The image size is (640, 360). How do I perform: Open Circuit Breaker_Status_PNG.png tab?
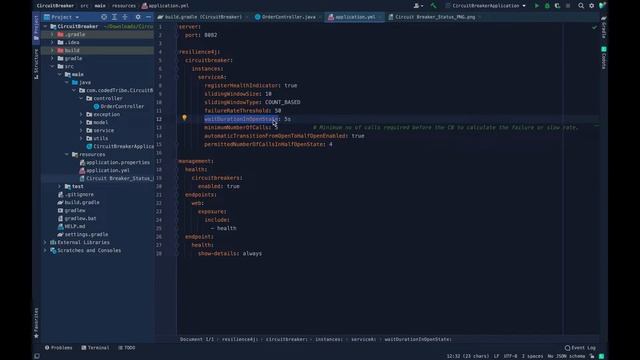click(432, 17)
